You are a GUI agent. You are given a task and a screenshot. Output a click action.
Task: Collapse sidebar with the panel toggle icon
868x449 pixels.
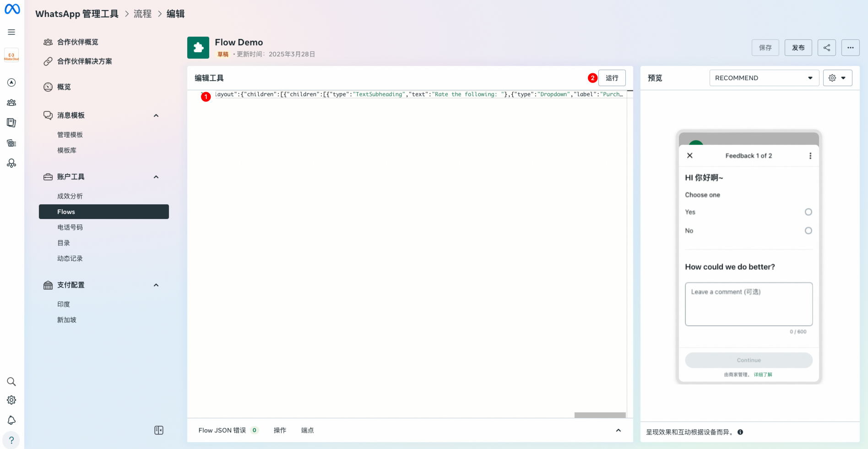(x=159, y=430)
